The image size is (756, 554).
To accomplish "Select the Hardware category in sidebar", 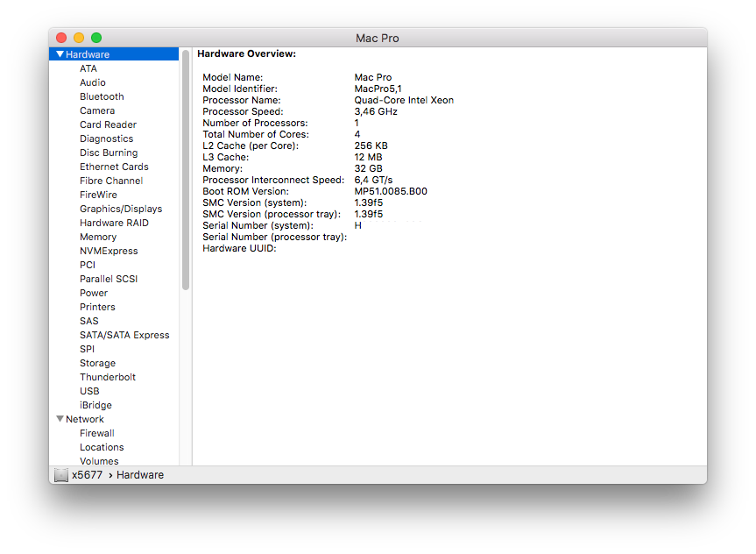I will coord(114,54).
